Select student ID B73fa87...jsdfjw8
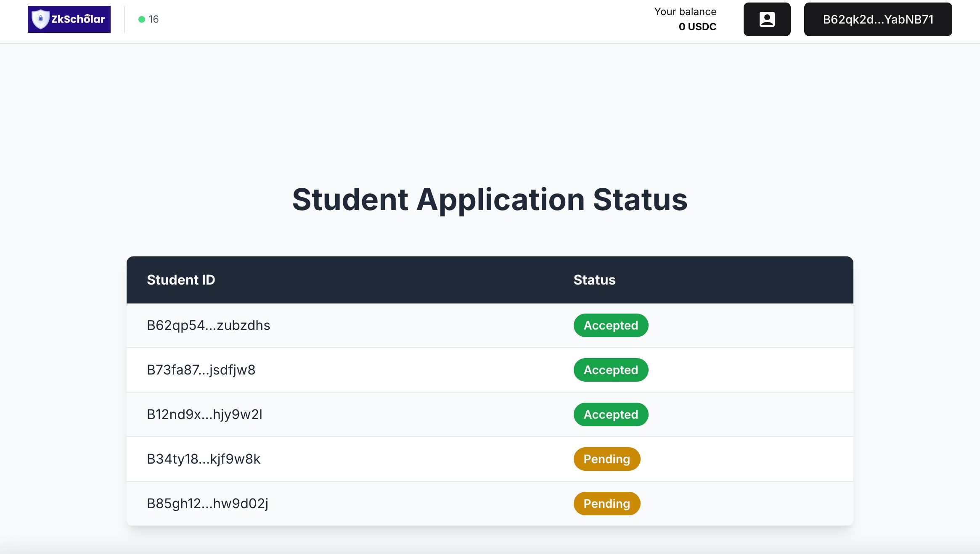 [201, 370]
